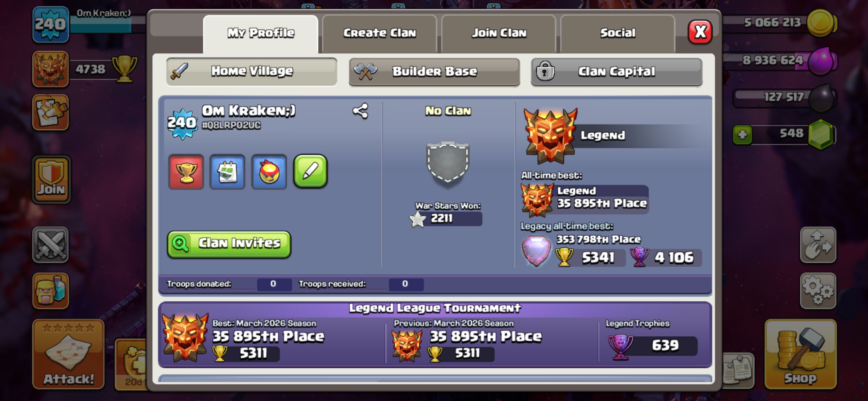Open the blue calendar icon
The height and width of the screenshot is (401, 868).
coord(228,172)
